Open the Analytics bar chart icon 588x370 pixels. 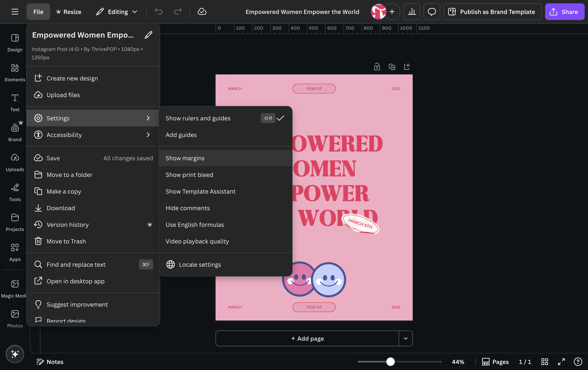(x=412, y=12)
